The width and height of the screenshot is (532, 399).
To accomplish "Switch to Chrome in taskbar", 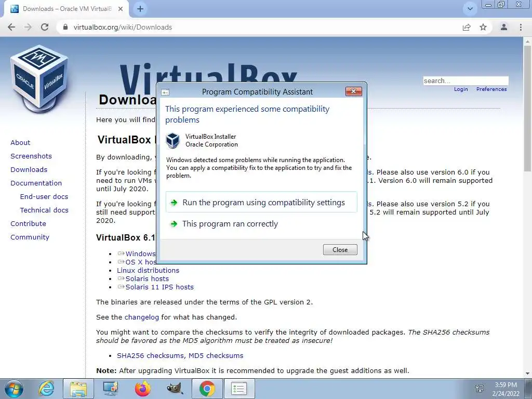I will click(207, 389).
